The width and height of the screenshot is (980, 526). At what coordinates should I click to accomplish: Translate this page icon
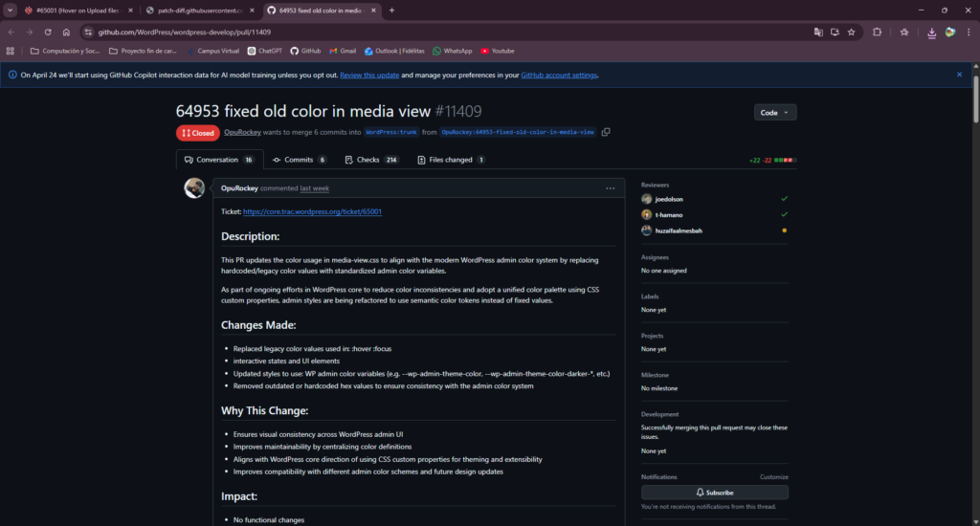(818, 32)
